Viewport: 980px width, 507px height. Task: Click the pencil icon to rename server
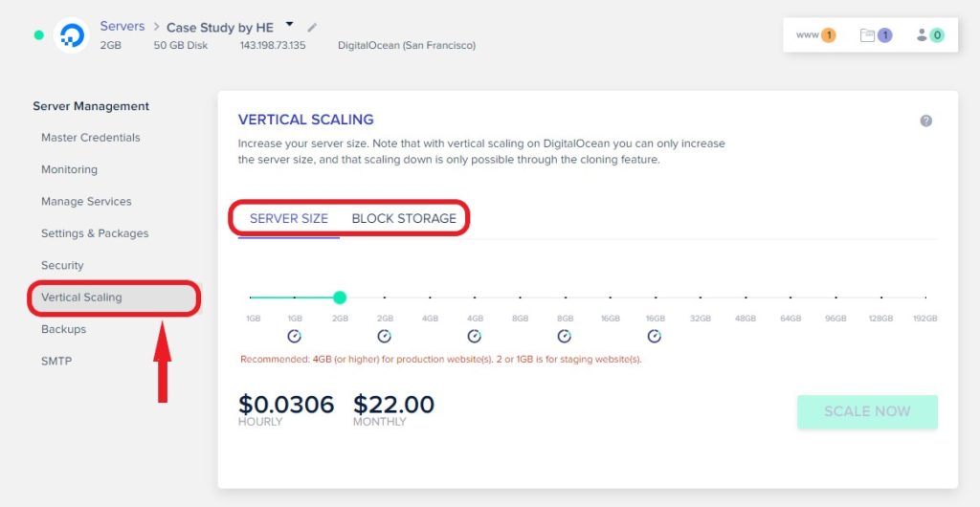point(313,28)
